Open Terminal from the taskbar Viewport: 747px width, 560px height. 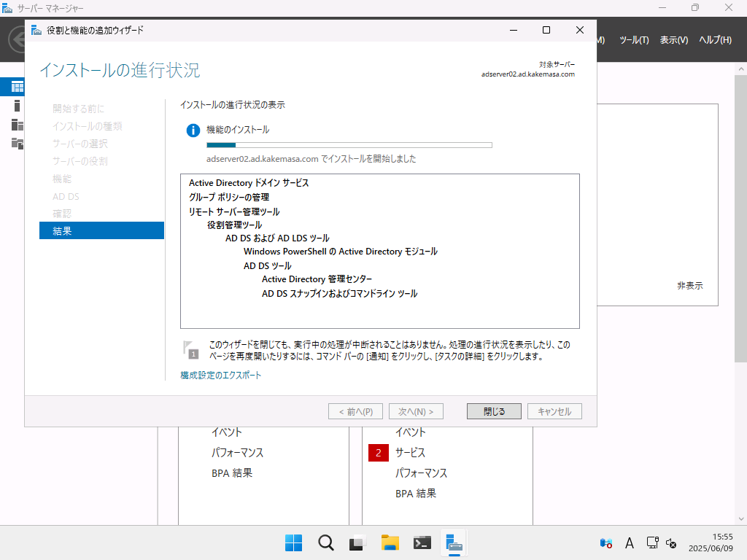(422, 542)
